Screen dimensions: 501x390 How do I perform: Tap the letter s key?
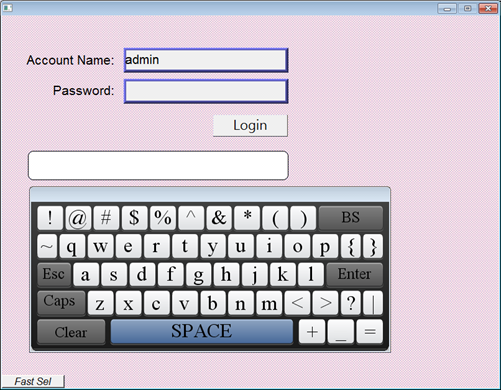click(114, 274)
